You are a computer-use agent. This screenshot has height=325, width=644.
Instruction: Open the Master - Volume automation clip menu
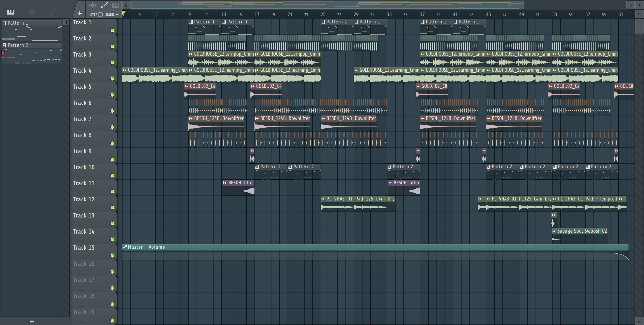tap(125, 247)
